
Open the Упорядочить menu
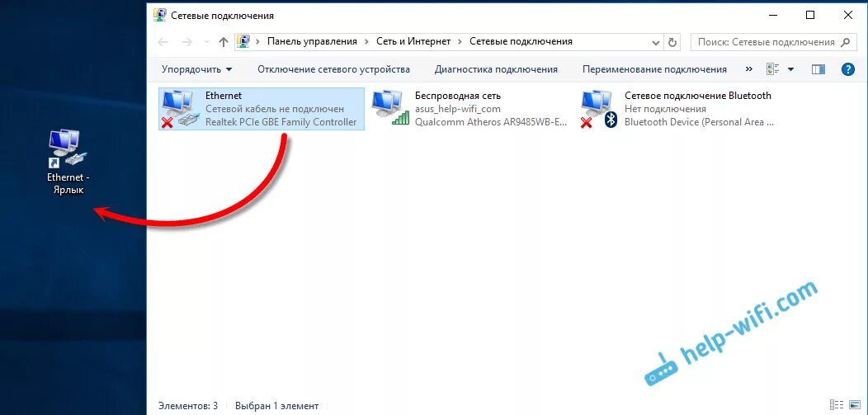coord(197,69)
